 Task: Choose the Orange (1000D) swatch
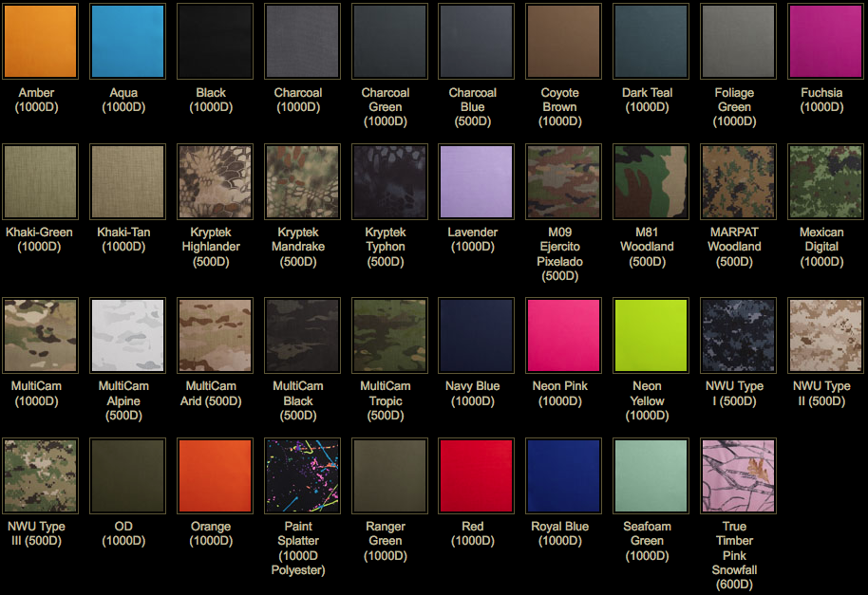pyautogui.click(x=215, y=475)
